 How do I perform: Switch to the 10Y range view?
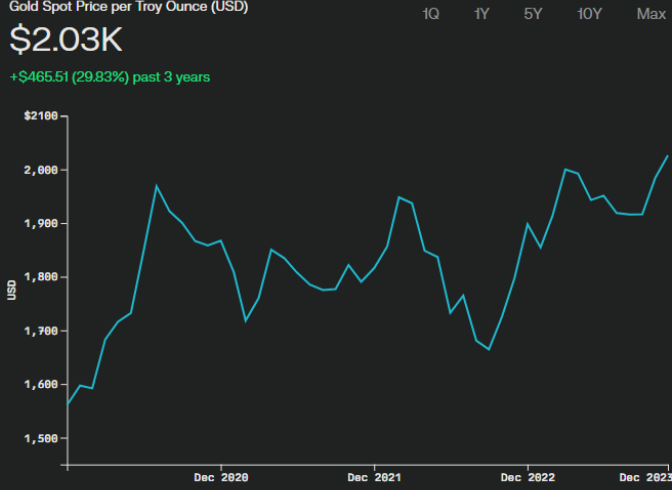coord(589,14)
